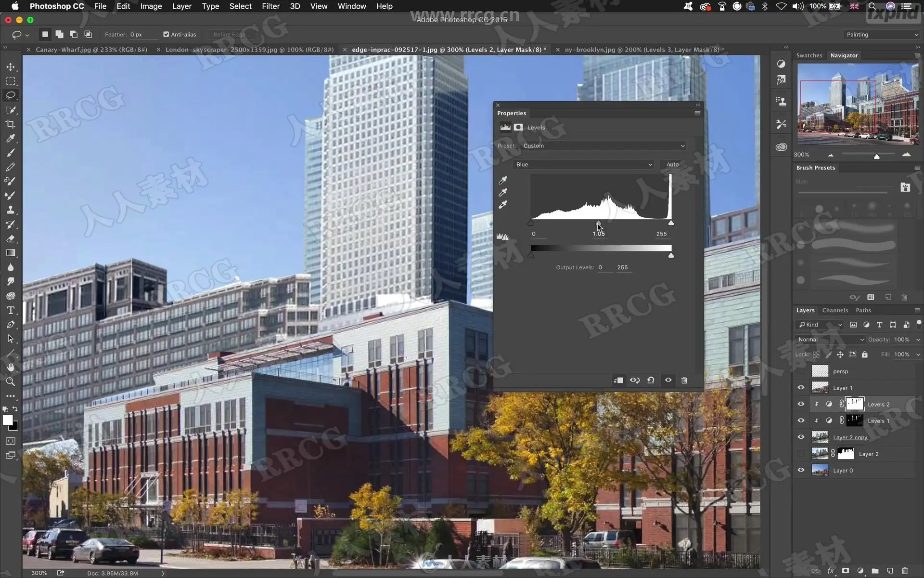Switch to the Canary-Wharf.jpg document tab
Image resolution: width=924 pixels, height=578 pixels.
tap(91, 50)
